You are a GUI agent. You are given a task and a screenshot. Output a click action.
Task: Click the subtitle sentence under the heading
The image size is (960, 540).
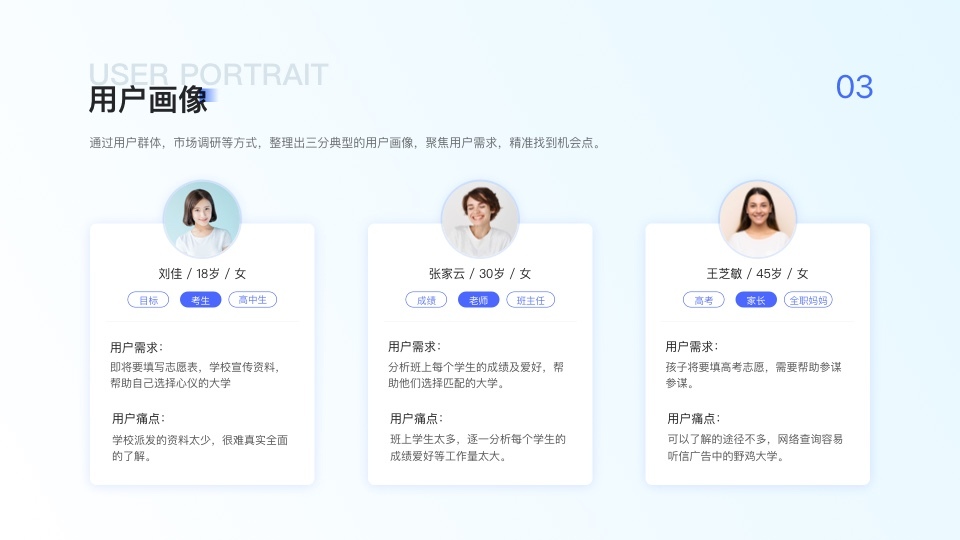[x=345, y=143]
